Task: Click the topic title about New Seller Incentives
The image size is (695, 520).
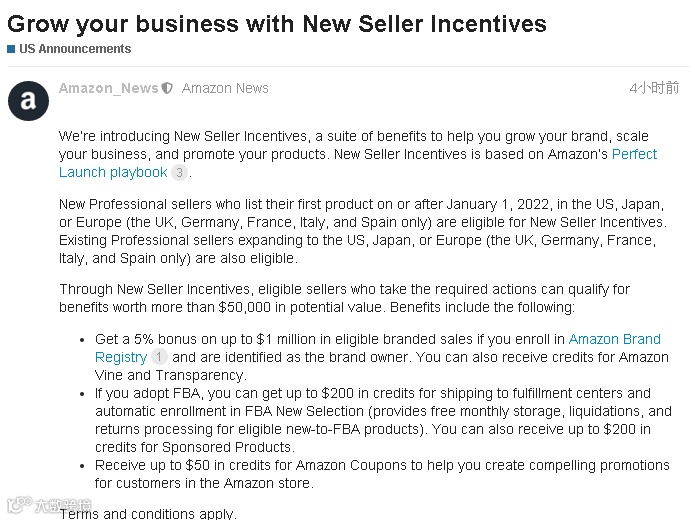Action: coord(277,22)
